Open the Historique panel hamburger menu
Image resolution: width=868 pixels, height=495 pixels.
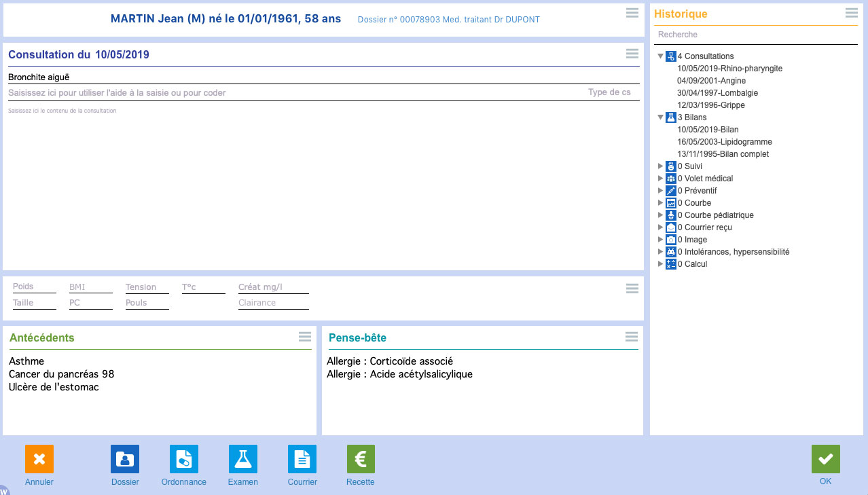point(851,13)
